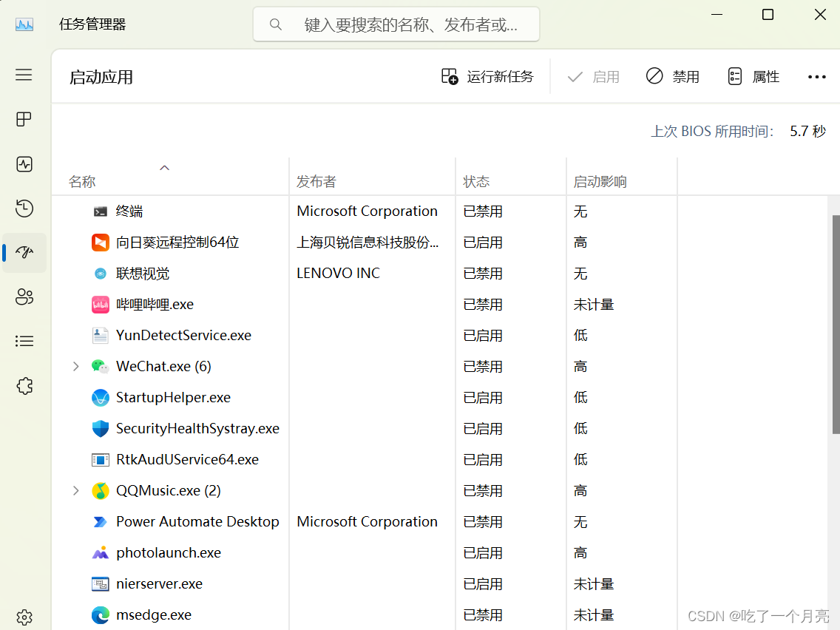Select the 哔哩哔哩.exe row name
The width and height of the screenshot is (840, 630).
pyautogui.click(x=155, y=305)
